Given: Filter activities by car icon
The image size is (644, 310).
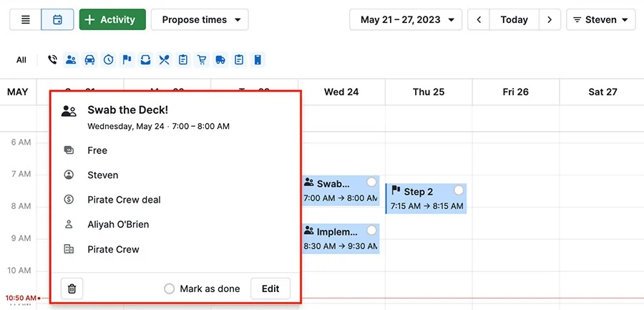Looking at the screenshot, I should (89, 60).
